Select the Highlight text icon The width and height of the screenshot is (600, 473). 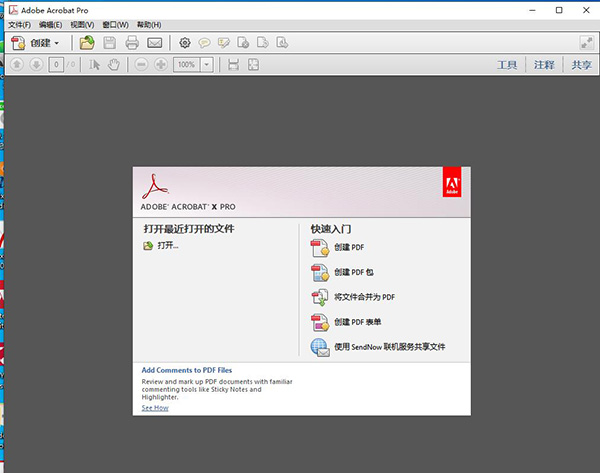coord(224,43)
